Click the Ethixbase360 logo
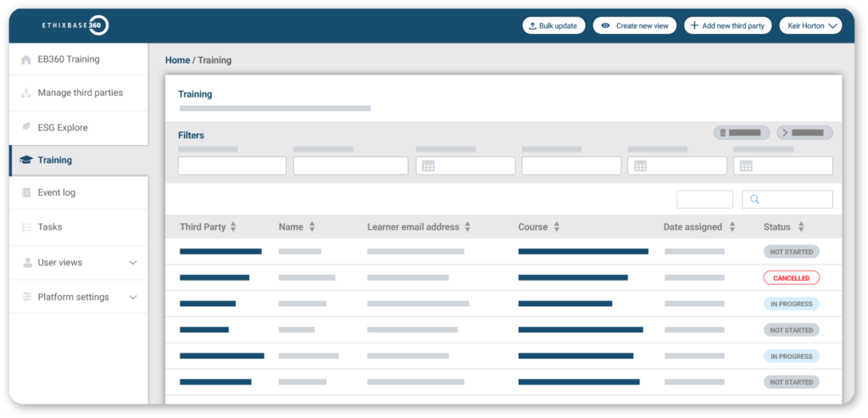This screenshot has width=868, height=418. 75,25
